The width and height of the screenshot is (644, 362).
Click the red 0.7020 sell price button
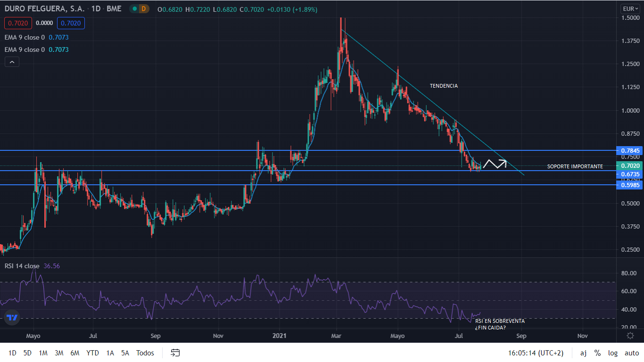(18, 23)
